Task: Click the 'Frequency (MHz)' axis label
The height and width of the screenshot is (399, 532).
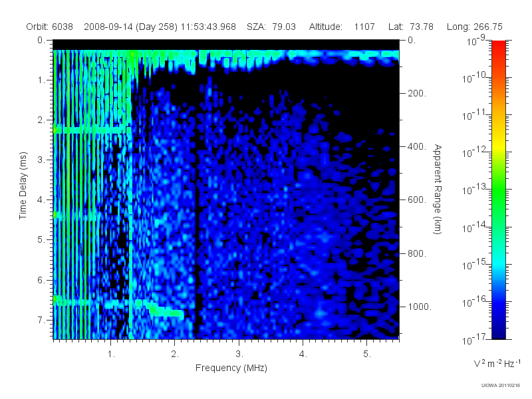Action: point(231,368)
